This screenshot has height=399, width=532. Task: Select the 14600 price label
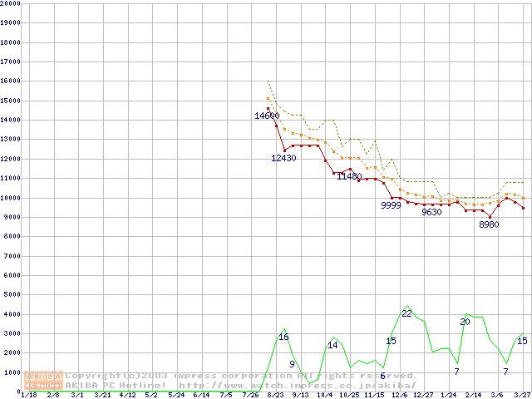[267, 116]
